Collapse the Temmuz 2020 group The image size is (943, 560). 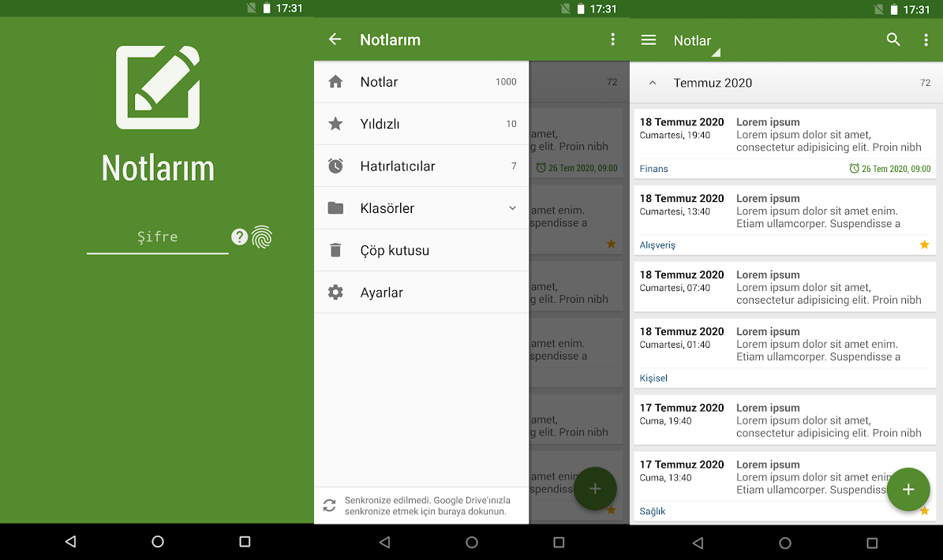[652, 82]
